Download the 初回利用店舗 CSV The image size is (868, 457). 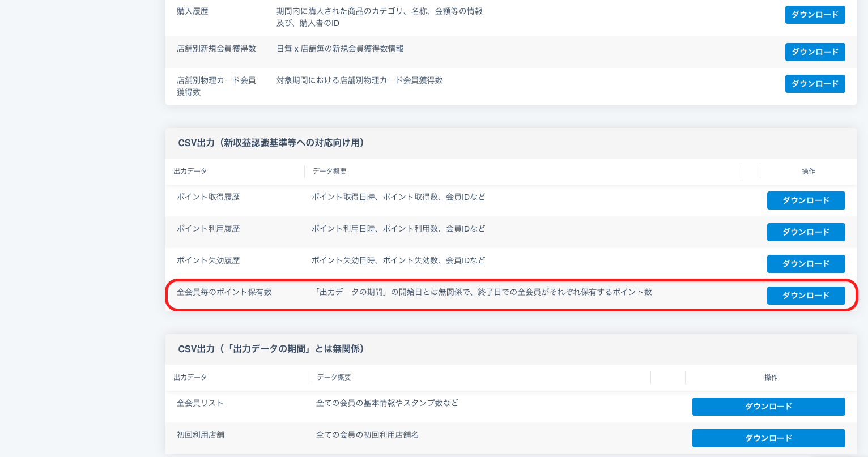click(768, 438)
